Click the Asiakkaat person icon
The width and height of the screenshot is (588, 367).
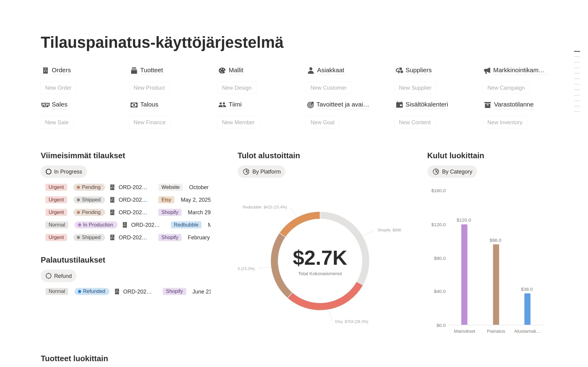311,70
